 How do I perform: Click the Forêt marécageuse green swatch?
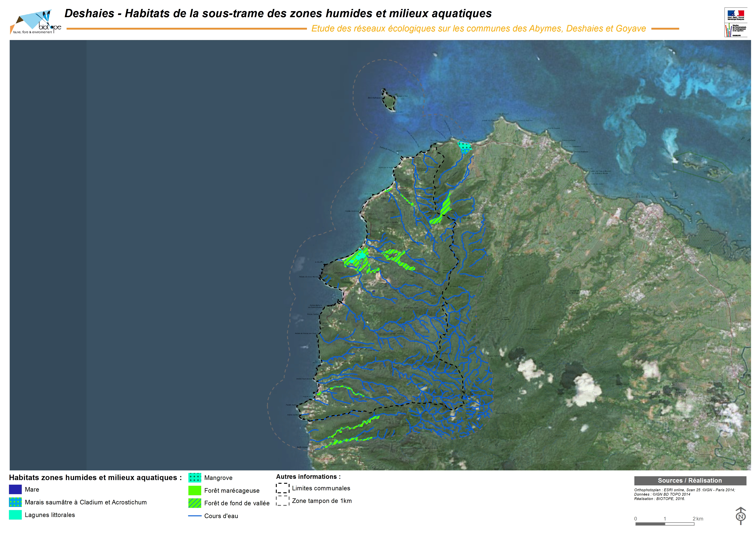click(x=195, y=491)
